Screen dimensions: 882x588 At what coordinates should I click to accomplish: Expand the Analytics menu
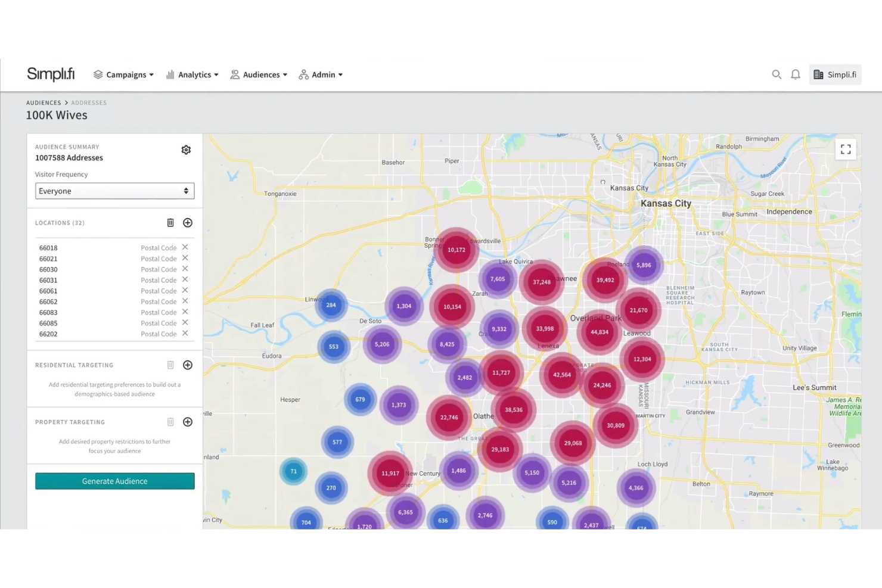pos(192,74)
